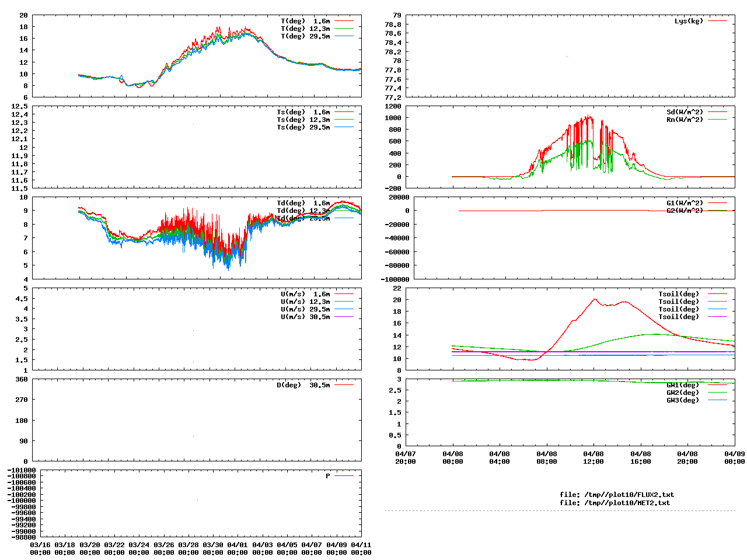Select the Ts(deg) 12.3m legend label

[x=303, y=120]
